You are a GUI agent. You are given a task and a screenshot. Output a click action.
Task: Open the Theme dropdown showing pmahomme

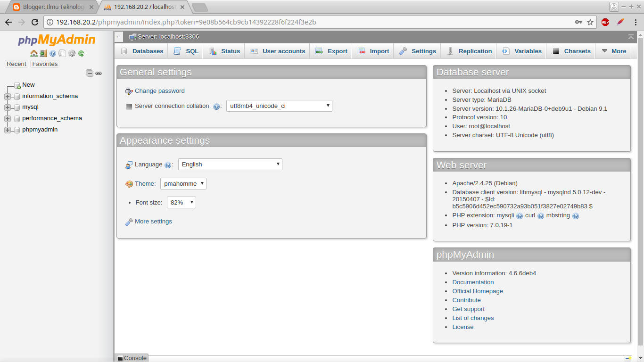pyautogui.click(x=183, y=184)
